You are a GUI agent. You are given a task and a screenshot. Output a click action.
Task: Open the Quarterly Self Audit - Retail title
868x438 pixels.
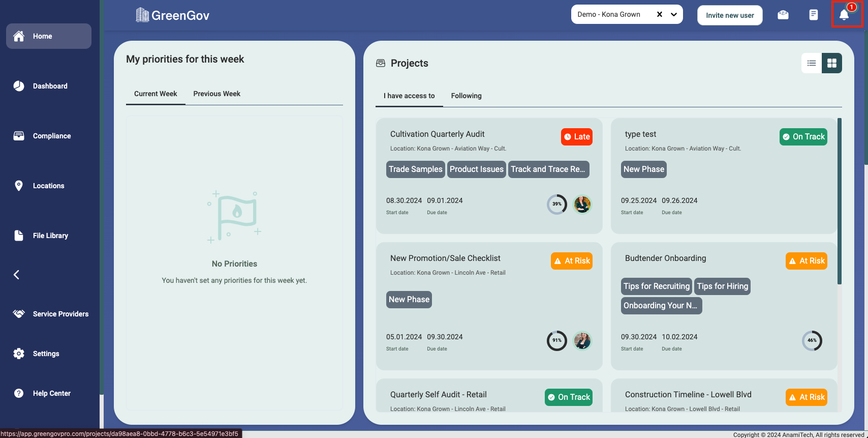pyautogui.click(x=439, y=395)
